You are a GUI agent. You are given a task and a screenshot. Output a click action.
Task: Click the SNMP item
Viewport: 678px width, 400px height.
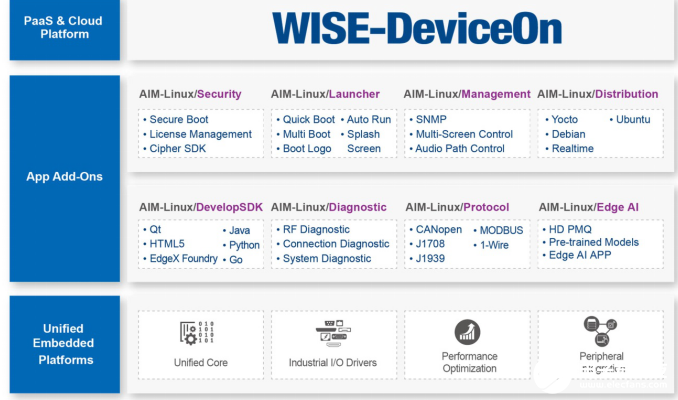[431, 119]
